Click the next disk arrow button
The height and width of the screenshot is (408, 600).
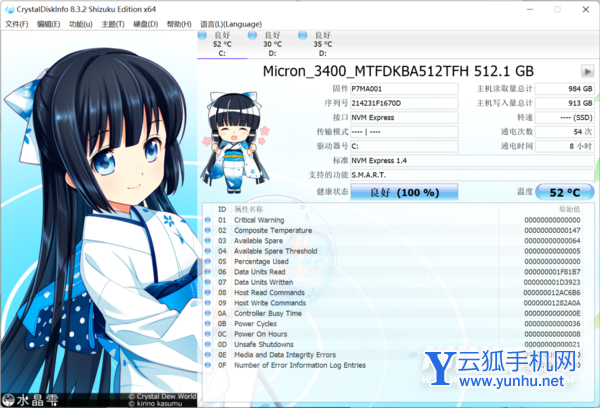587,71
